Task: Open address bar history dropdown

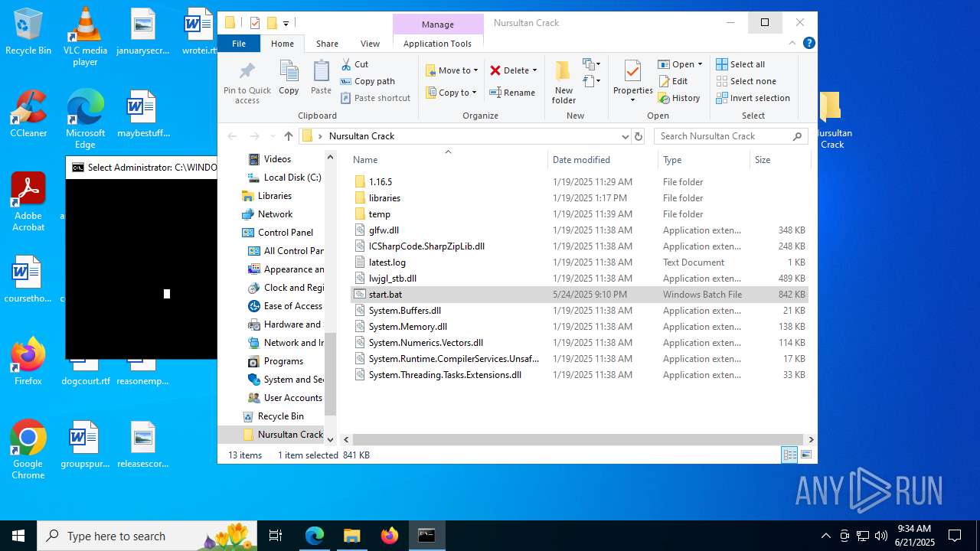Action: [x=626, y=136]
